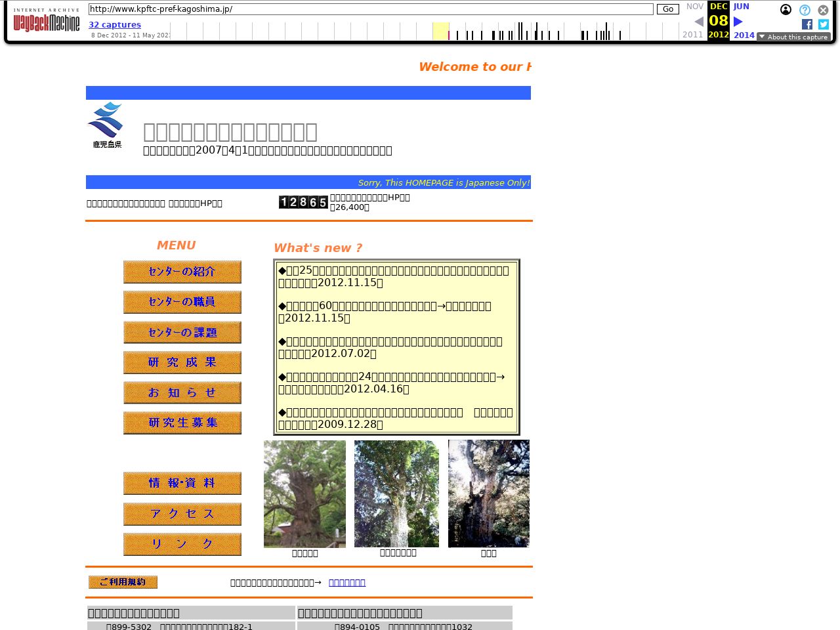Go to next capture with right arrow
Viewport: 840px width, 630px height.
738,22
